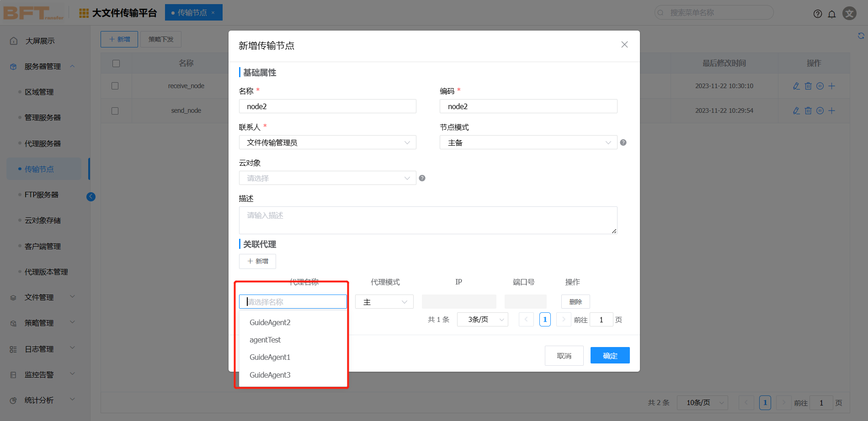The image size is (868, 421).
Task: Click the 确定 confirm button
Action: click(x=610, y=355)
